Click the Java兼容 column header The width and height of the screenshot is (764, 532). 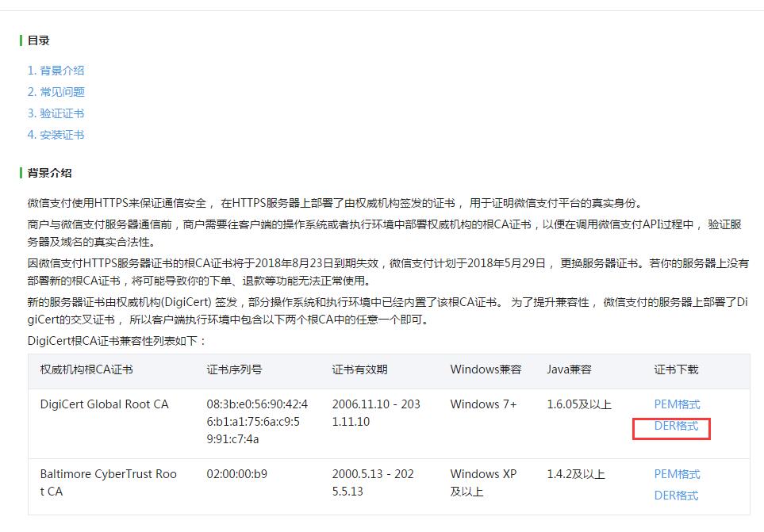point(569,369)
